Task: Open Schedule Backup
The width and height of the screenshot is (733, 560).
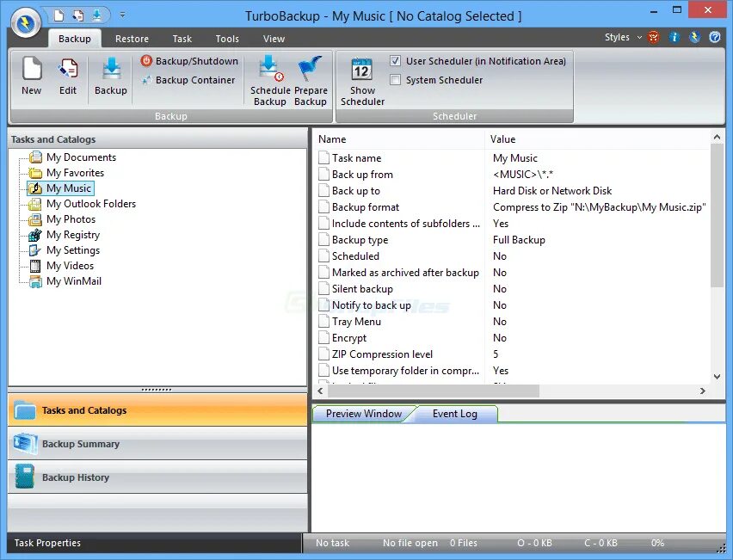Action: [x=270, y=82]
